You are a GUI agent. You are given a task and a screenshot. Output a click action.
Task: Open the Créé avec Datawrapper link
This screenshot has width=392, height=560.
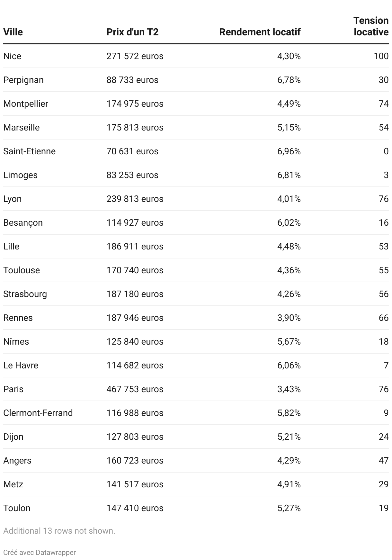[40, 552]
